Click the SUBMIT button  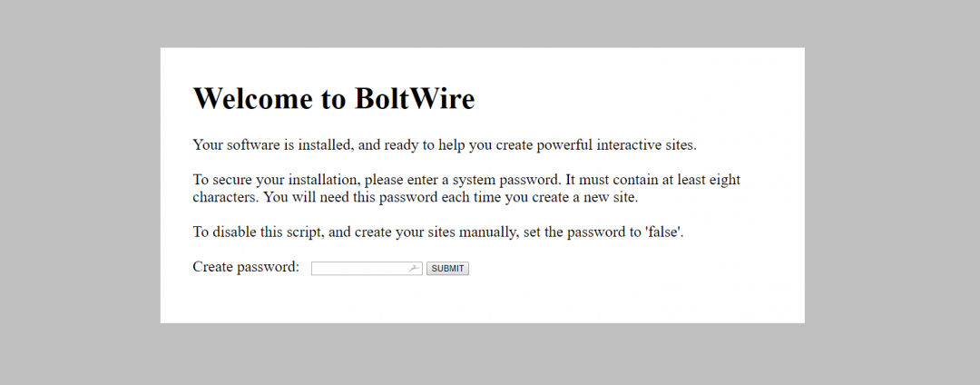pyautogui.click(x=447, y=268)
